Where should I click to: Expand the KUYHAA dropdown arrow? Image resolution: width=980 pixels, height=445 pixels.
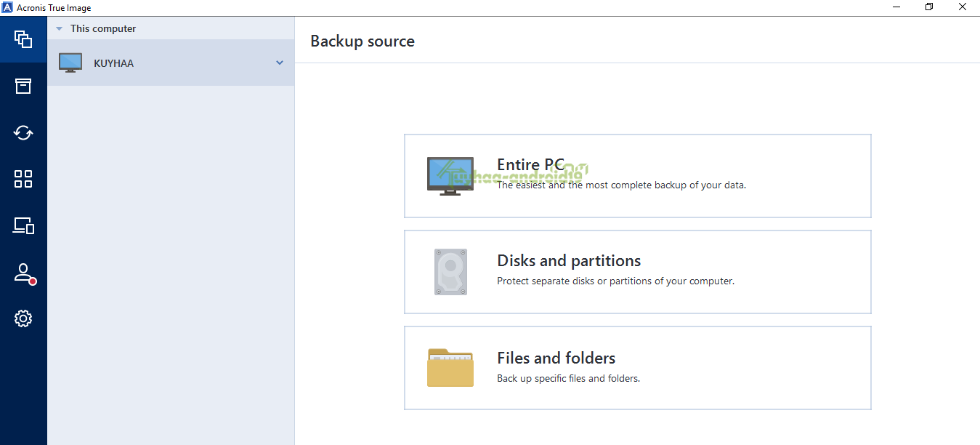point(280,63)
